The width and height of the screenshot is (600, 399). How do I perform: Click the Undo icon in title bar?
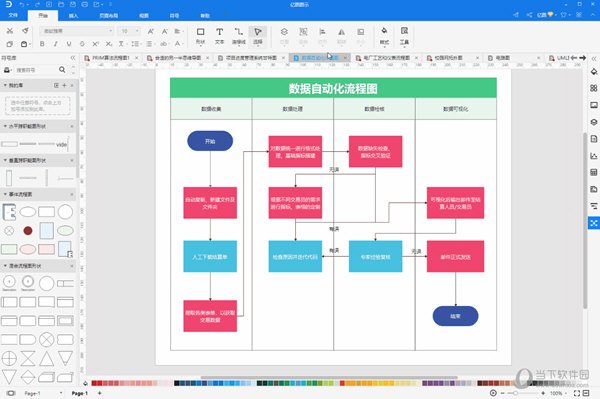(22, 5)
